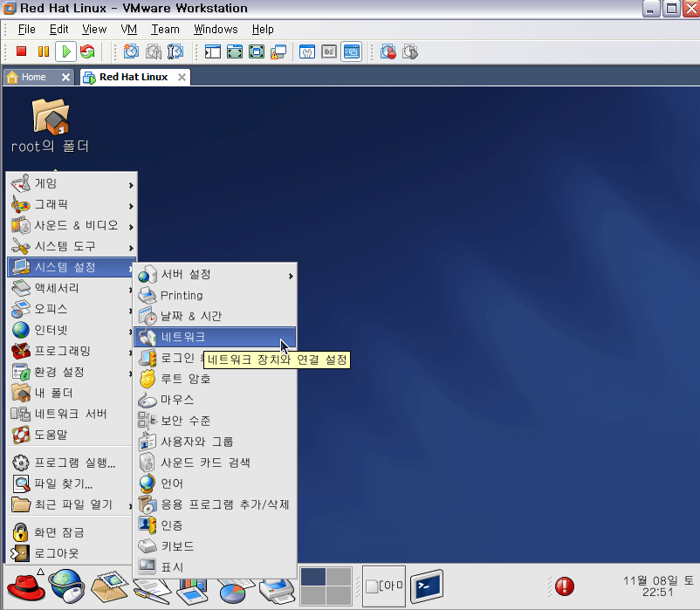The image size is (700, 610).
Task: Reset the virtual machine from the toolbar
Action: pyautogui.click(x=87, y=51)
